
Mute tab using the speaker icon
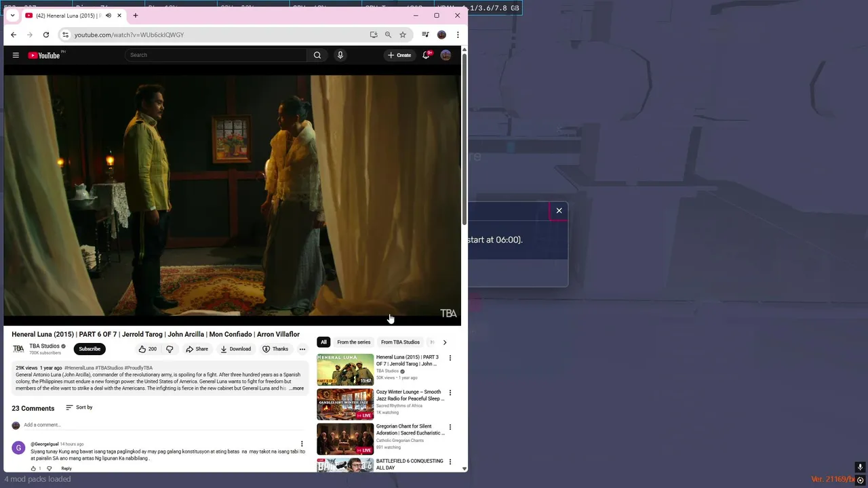click(x=108, y=16)
